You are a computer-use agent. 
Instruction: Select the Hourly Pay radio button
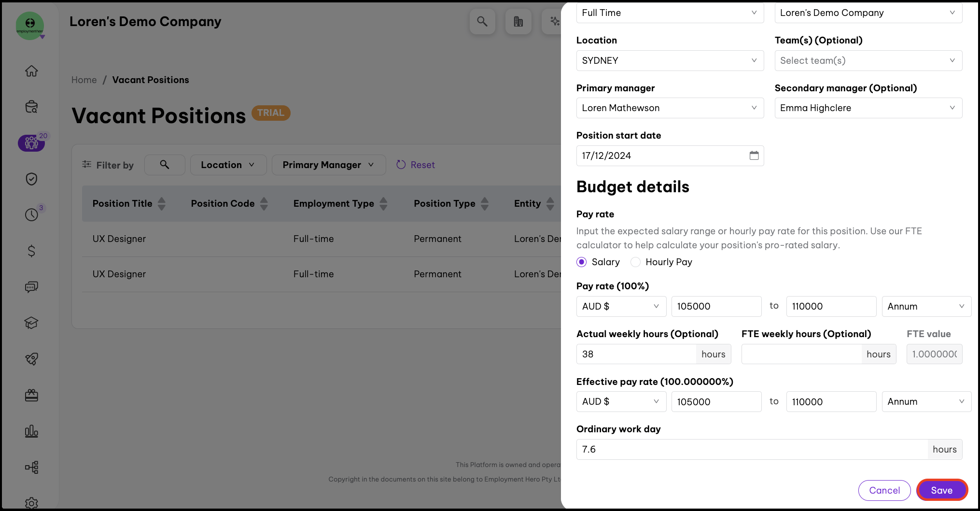[636, 262]
